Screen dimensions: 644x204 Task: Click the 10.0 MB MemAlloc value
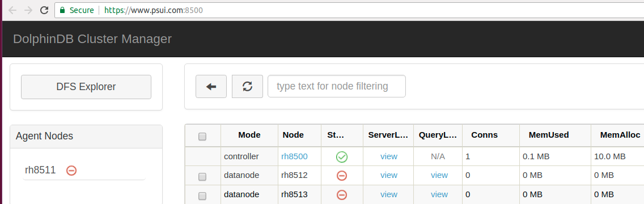(609, 156)
